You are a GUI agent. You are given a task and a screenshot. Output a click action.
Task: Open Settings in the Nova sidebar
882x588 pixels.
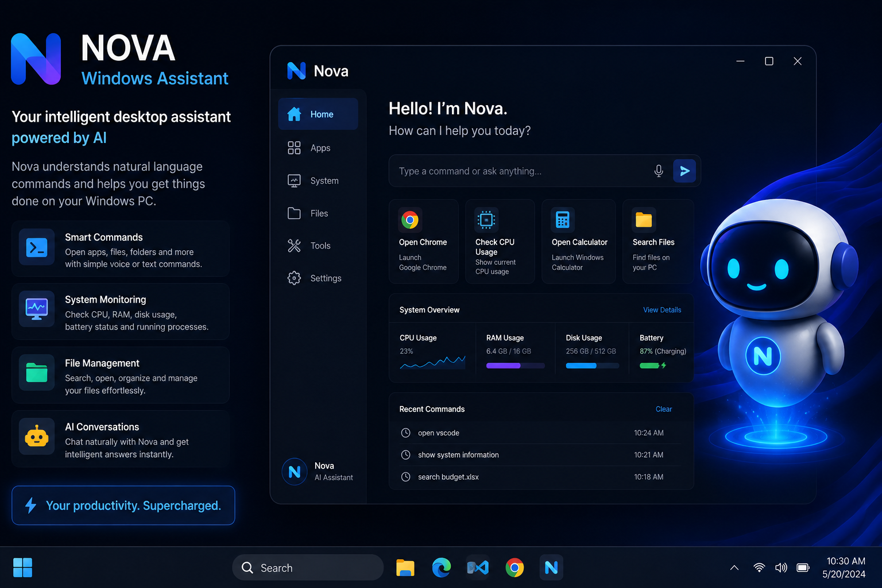tap(318, 278)
